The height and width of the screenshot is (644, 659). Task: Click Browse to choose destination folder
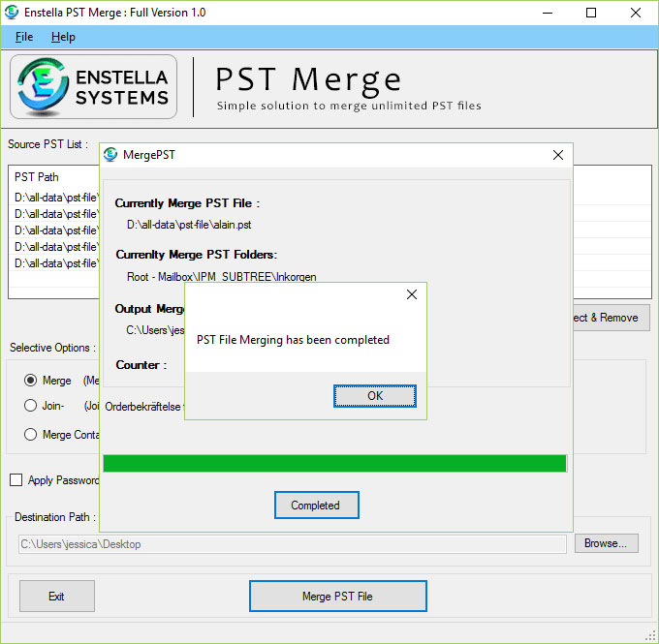(x=606, y=543)
